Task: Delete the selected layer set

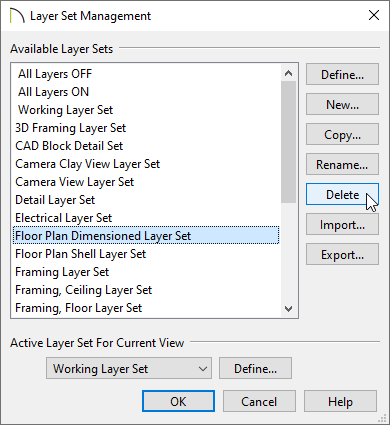Action: click(342, 194)
